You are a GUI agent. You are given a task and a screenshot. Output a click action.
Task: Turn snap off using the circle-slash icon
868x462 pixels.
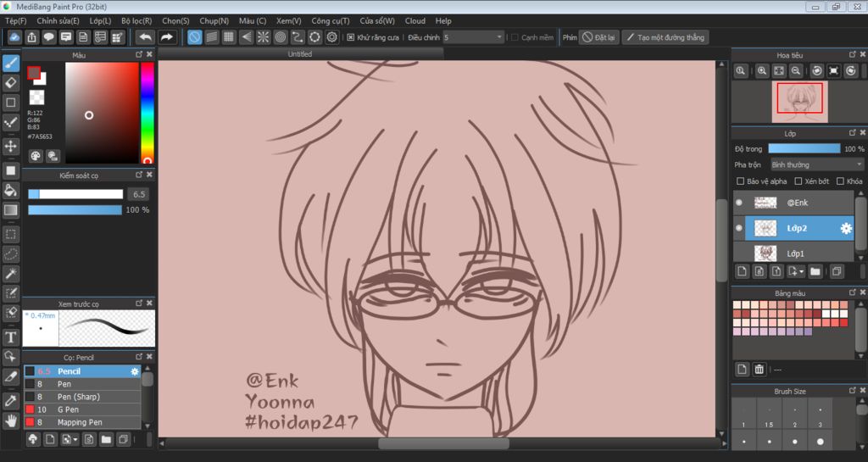[194, 37]
